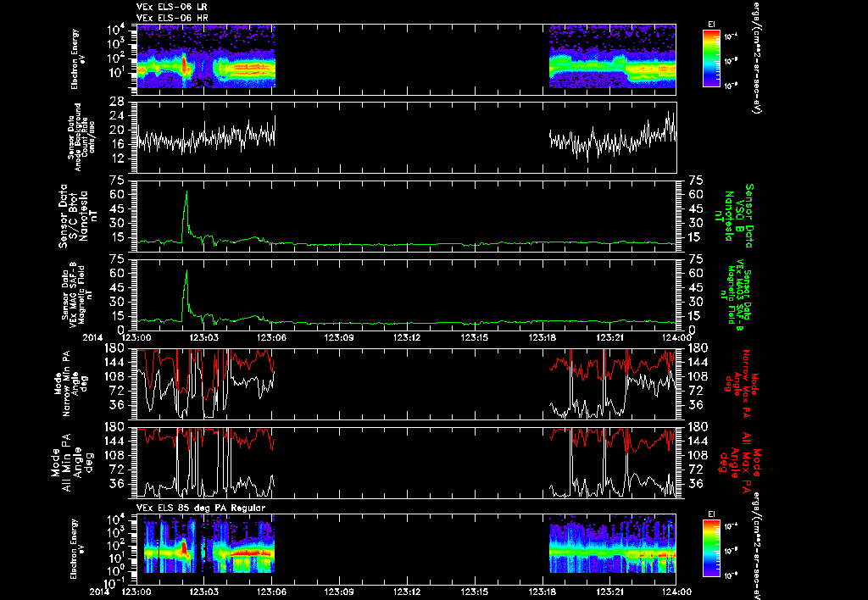Click the white VEx MAG SAF-B Magnetic Field label

pyautogui.click(x=76, y=294)
